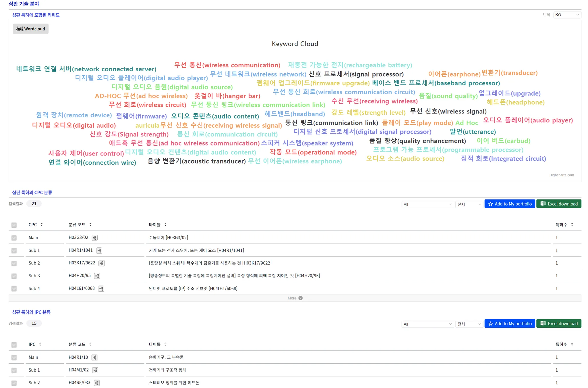Open the tree icon beside H04H20/95
This screenshot has width=588, height=388.
point(97,276)
